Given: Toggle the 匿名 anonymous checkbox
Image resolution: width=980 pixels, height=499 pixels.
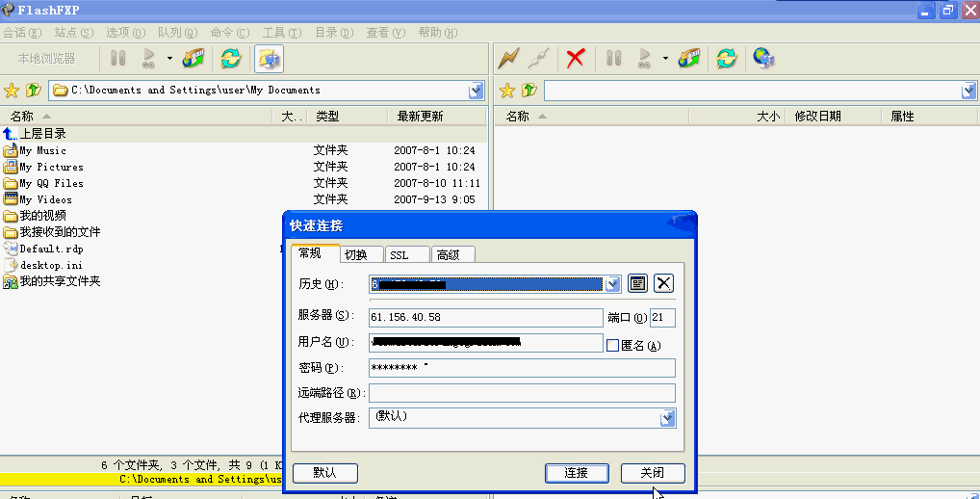Looking at the screenshot, I should pos(612,345).
